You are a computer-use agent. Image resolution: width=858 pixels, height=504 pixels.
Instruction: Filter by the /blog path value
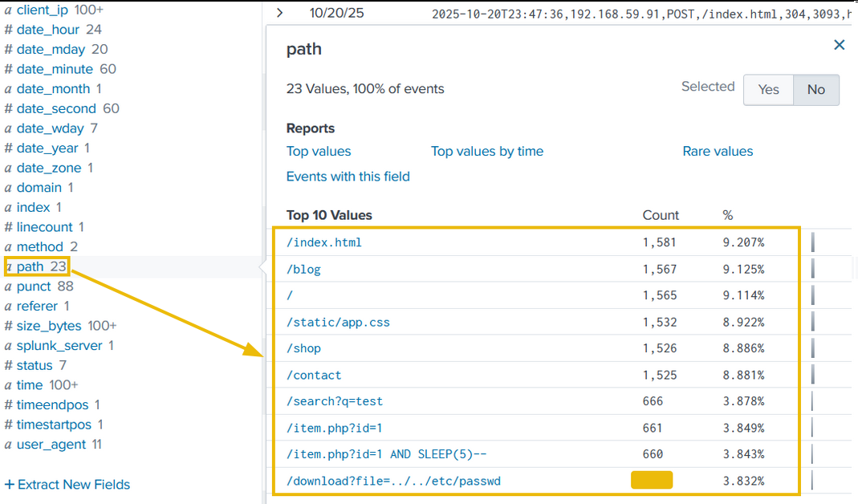point(303,270)
